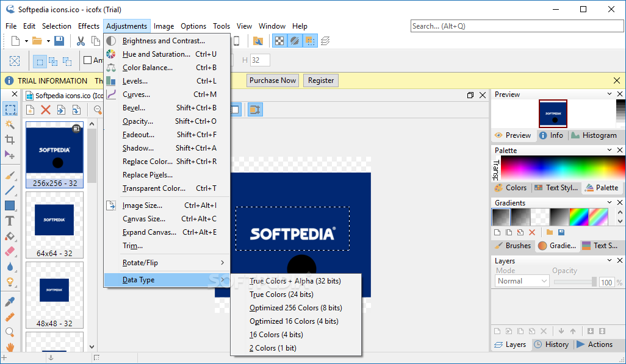This screenshot has height=364, width=626.
Task: Toggle new selection mode button
Action: coord(40,62)
